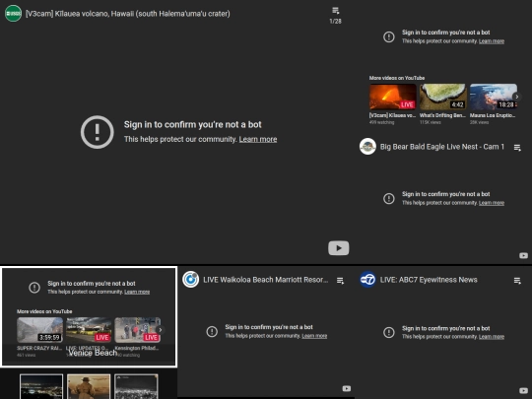Click YouTube logo on the ABC7 player
This screenshot has height=399, width=532.
coord(523,391)
